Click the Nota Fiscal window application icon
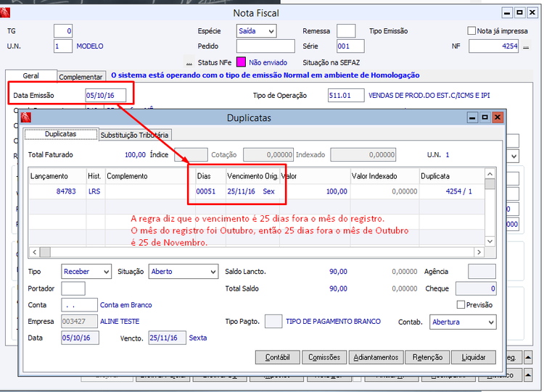This screenshot has width=544, height=392. coord(5,13)
